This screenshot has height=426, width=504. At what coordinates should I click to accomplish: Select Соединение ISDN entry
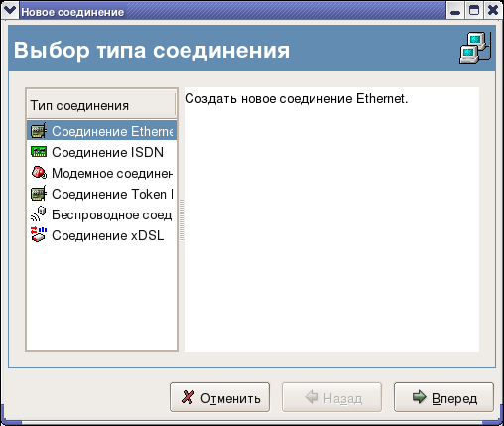pos(101,152)
